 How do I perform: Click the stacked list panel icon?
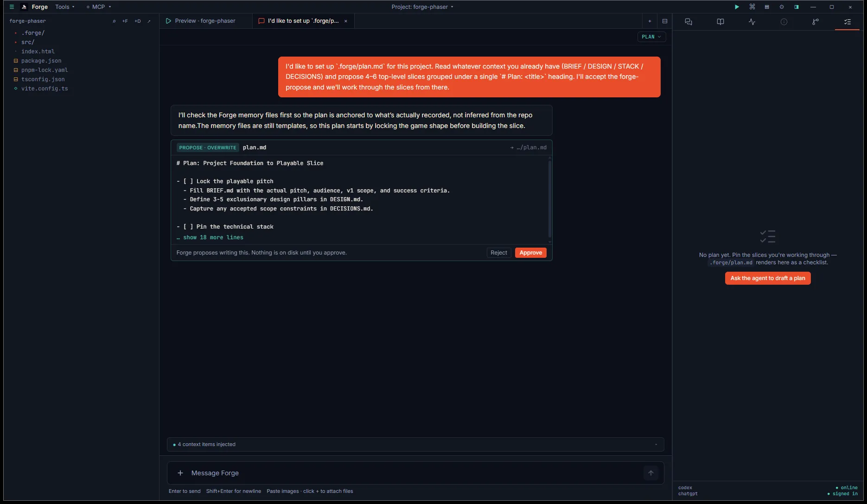pyautogui.click(x=767, y=7)
